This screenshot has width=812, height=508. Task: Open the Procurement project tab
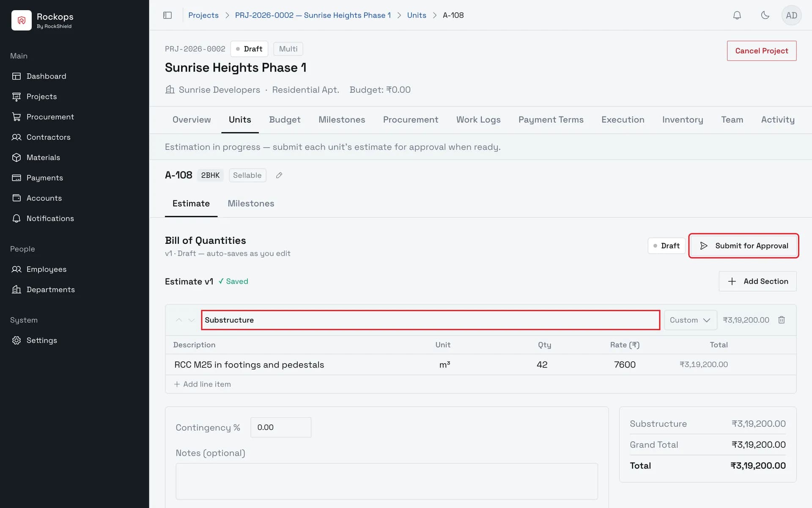click(411, 120)
